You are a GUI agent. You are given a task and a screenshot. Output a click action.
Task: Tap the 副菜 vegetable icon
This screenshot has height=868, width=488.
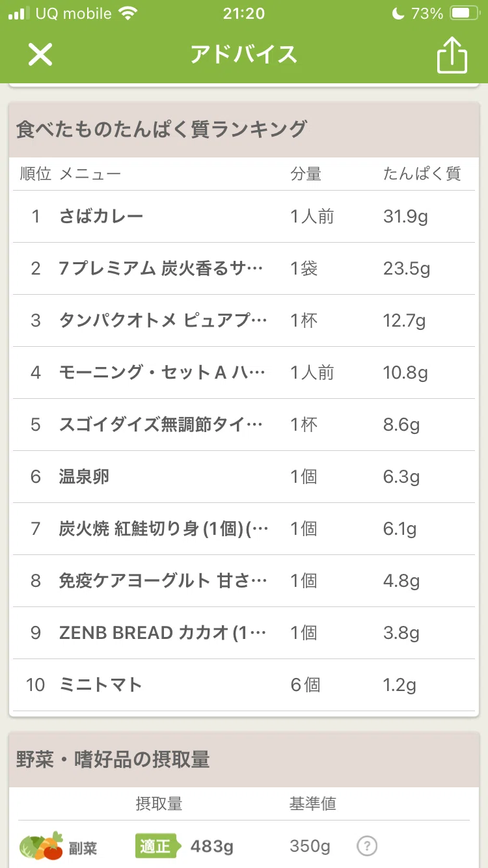point(41,846)
